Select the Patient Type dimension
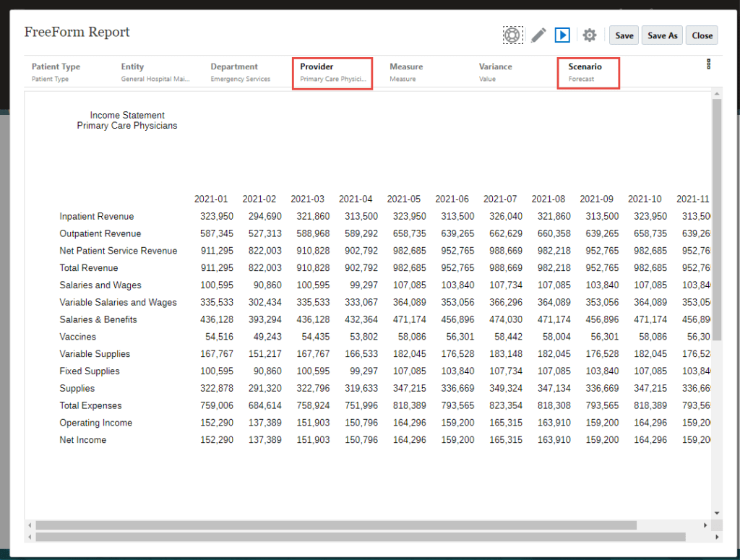740x560 pixels. 56,72
